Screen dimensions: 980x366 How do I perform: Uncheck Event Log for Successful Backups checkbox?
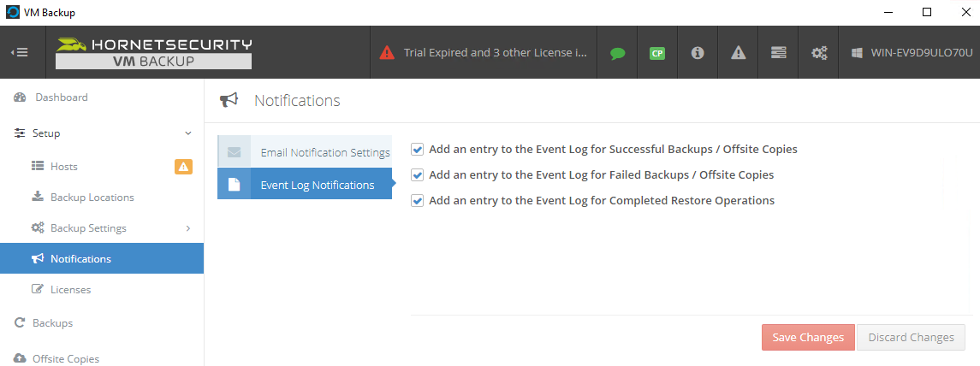[418, 150]
